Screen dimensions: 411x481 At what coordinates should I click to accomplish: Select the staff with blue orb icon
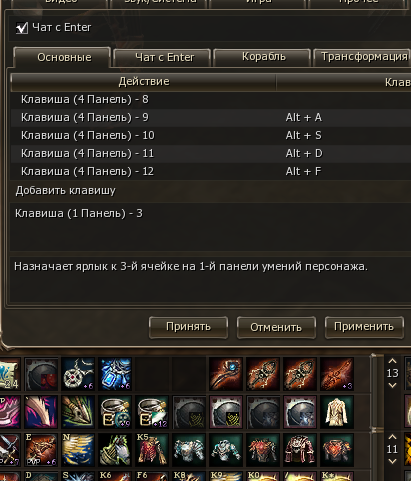point(226,374)
